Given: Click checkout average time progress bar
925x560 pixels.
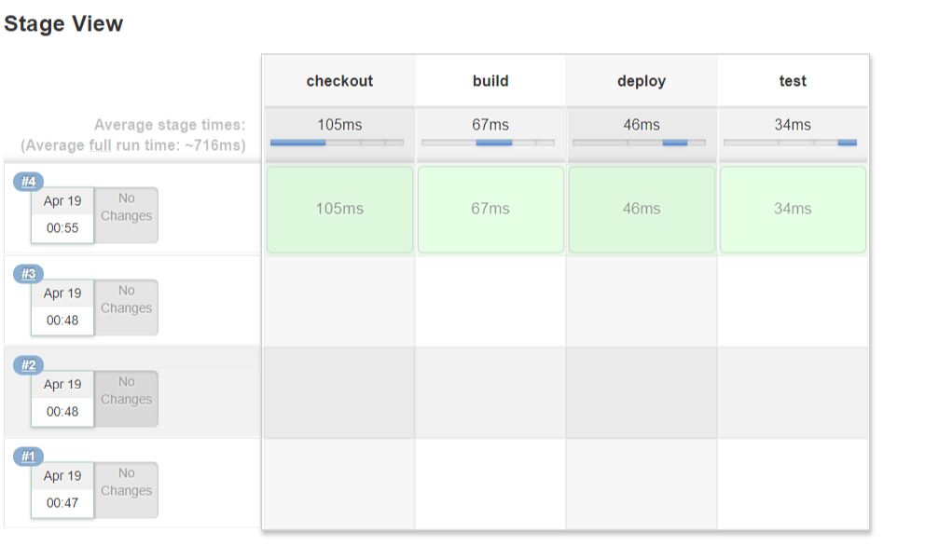Looking at the screenshot, I should [337, 143].
